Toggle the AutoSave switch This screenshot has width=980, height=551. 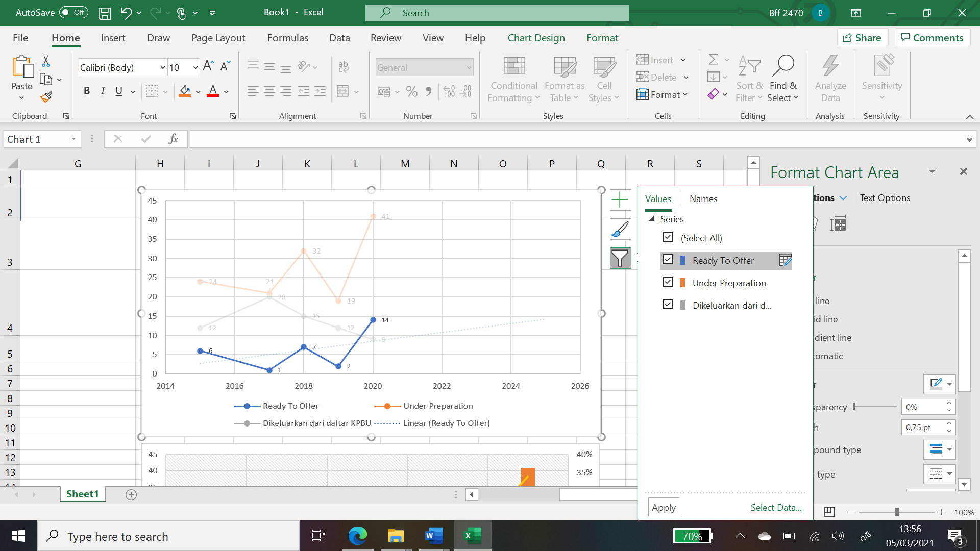pos(73,13)
